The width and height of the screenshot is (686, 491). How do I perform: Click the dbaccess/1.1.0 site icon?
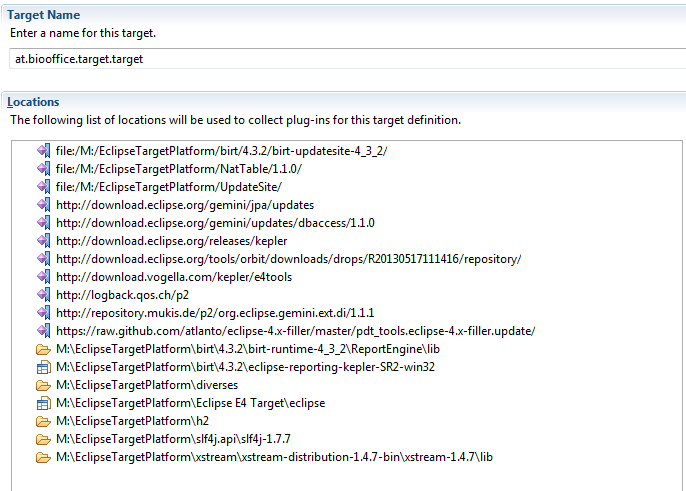click(43, 223)
